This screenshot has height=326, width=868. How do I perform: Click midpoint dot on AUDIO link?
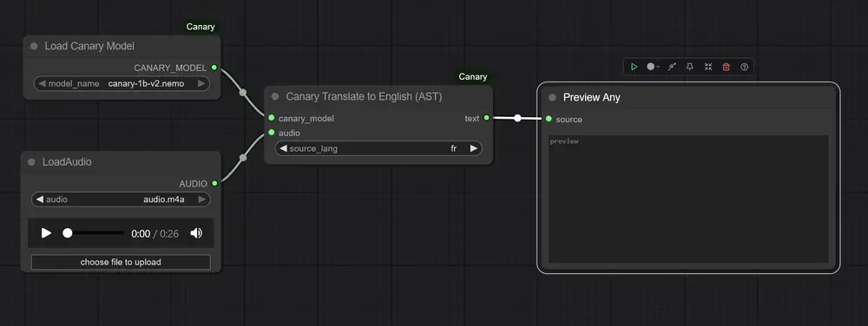(x=242, y=158)
